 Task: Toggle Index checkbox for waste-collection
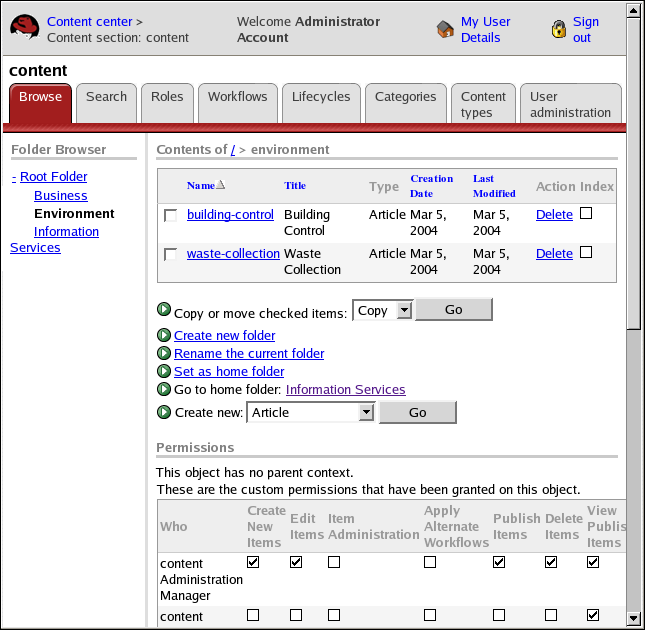[x=586, y=252]
